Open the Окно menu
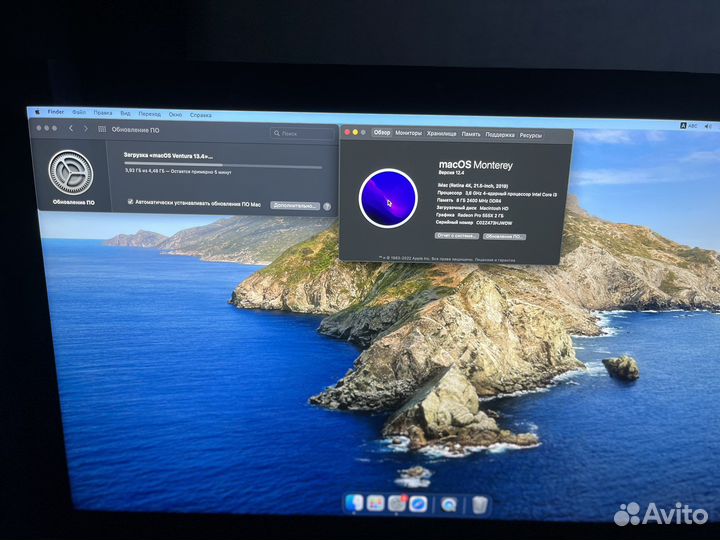This screenshot has width=720, height=540. [175, 115]
